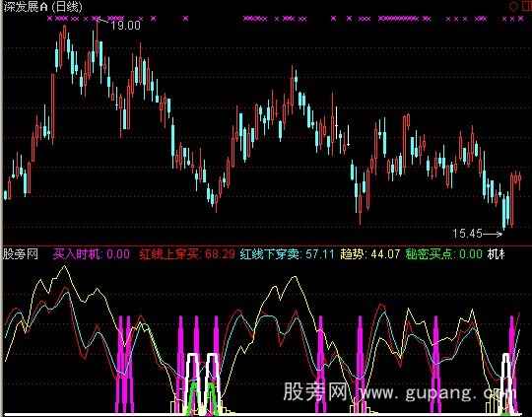Click the 买入时机: 0.00 indicator value
This screenshot has width=532, height=417.
[x=92, y=254]
